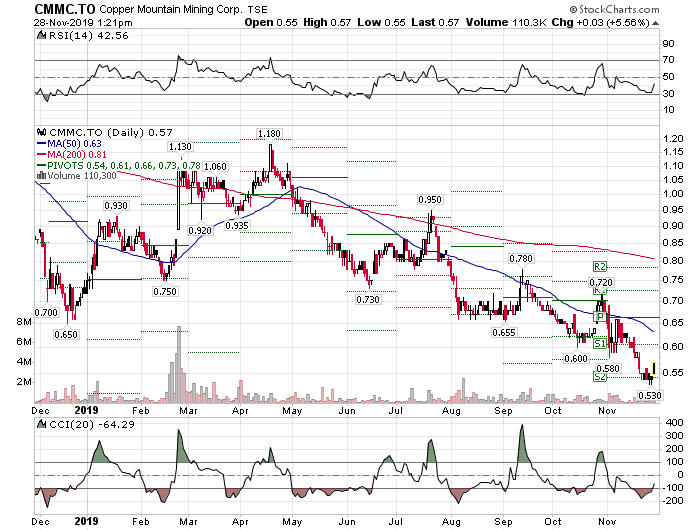700x530 pixels.
Task: Click the 0.930 price label
Action: tap(116, 205)
